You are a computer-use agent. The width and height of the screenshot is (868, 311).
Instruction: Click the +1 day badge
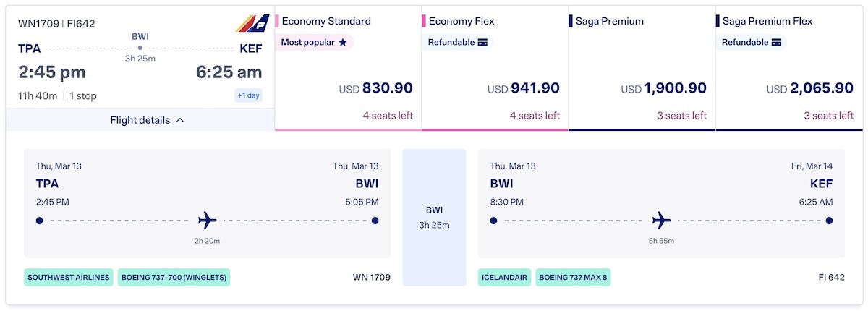click(x=248, y=95)
